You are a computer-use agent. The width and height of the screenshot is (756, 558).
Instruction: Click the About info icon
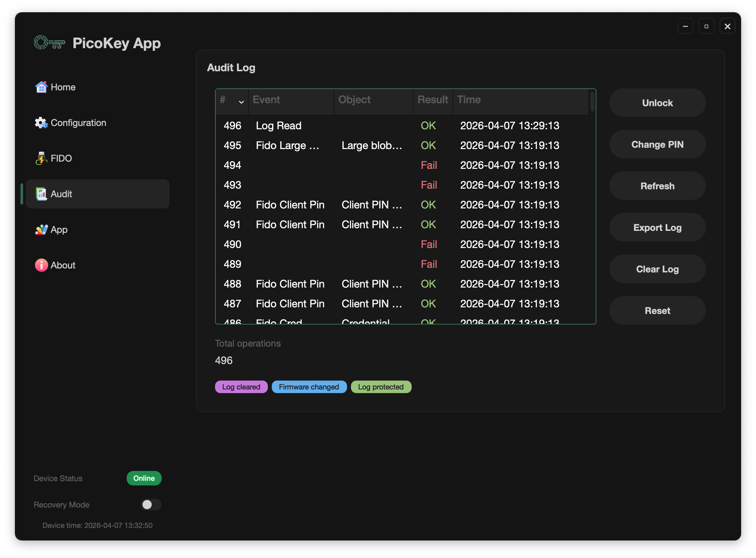click(x=41, y=265)
